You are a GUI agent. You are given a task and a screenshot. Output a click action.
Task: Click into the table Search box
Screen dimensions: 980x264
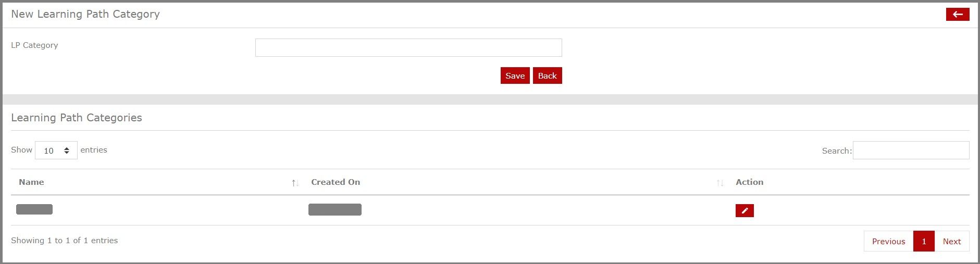911,150
